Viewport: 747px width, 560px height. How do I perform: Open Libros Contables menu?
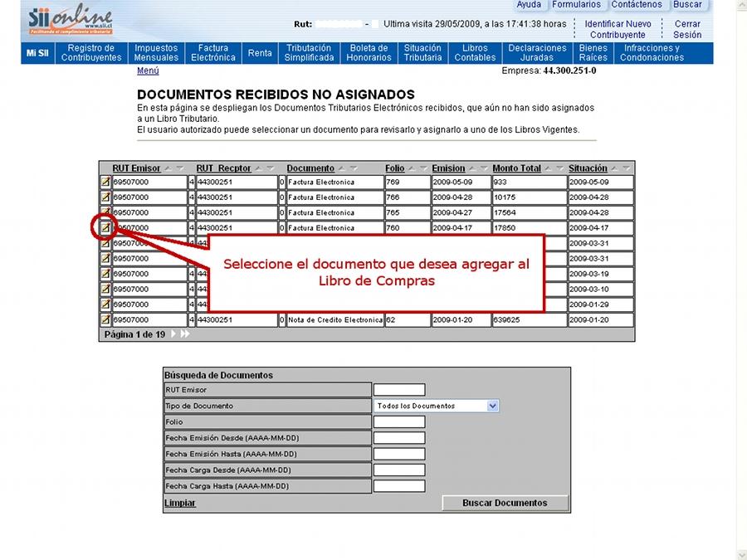coord(475,53)
